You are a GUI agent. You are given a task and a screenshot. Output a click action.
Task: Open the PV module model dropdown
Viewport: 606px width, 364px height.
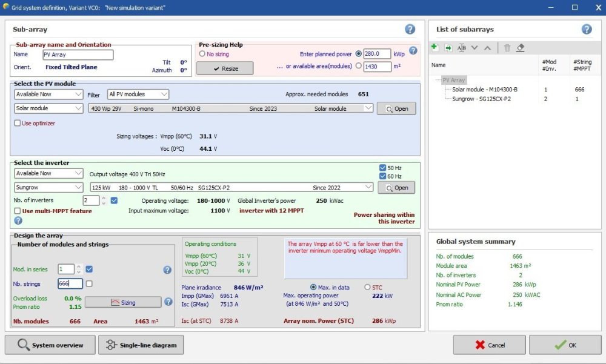click(x=230, y=108)
